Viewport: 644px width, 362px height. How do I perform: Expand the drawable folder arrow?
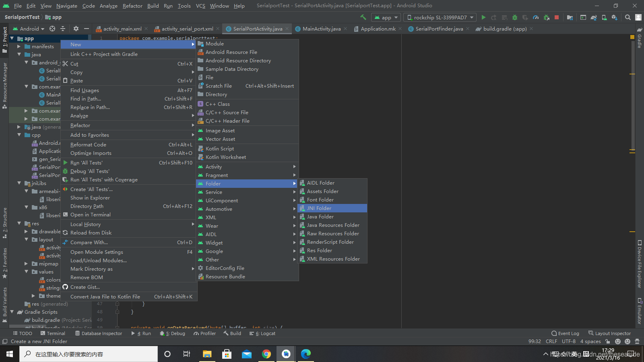(26, 232)
